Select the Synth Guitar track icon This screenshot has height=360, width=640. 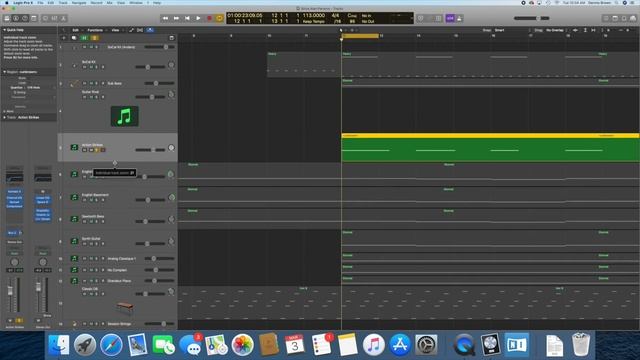(74, 241)
